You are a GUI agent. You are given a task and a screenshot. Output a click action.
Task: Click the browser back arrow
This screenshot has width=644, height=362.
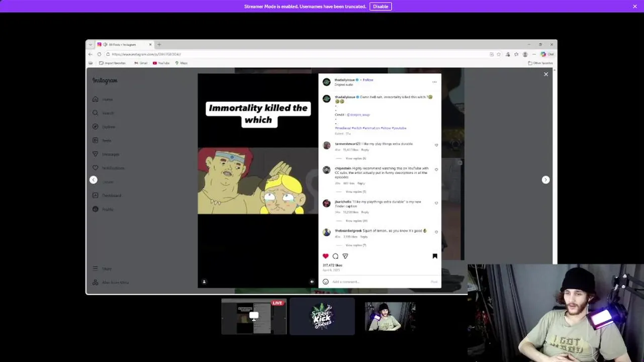coord(90,54)
